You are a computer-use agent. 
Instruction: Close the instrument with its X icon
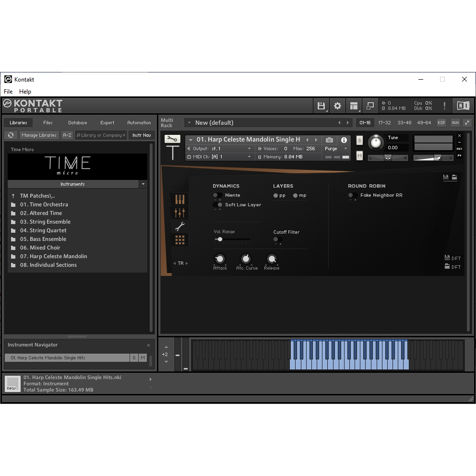(x=459, y=136)
